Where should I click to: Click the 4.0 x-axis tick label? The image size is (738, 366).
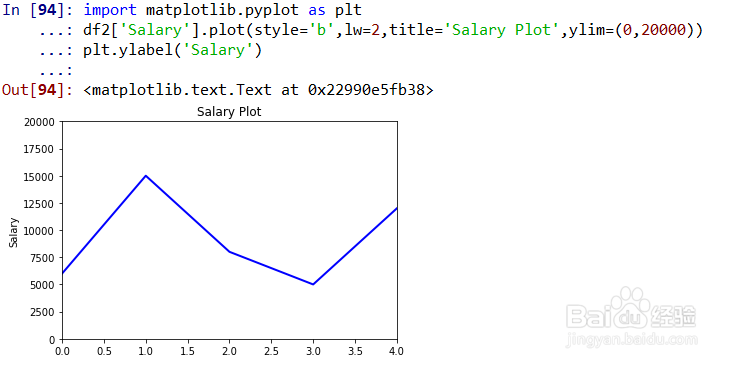click(396, 351)
